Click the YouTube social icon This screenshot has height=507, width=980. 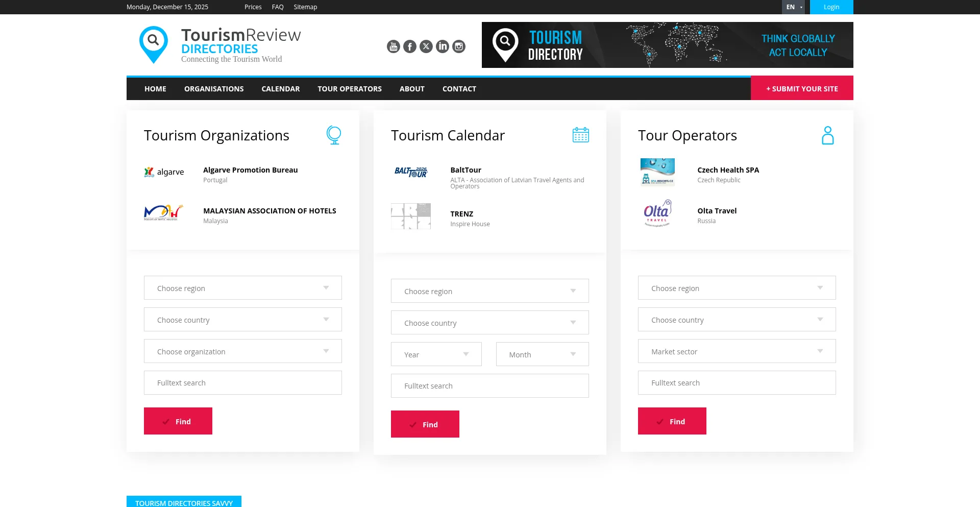tap(393, 46)
